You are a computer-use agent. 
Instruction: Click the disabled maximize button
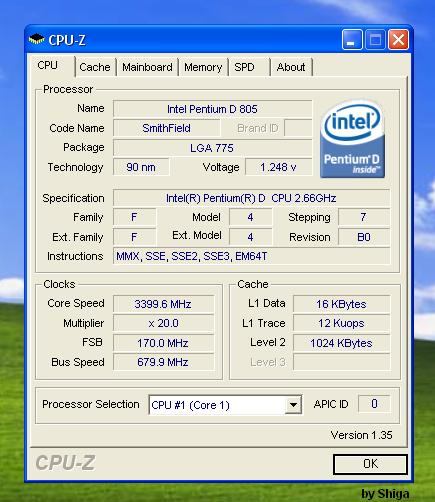[x=375, y=40]
